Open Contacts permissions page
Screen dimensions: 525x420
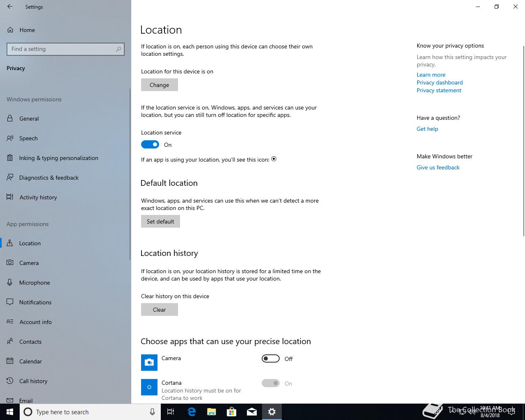[65, 342]
